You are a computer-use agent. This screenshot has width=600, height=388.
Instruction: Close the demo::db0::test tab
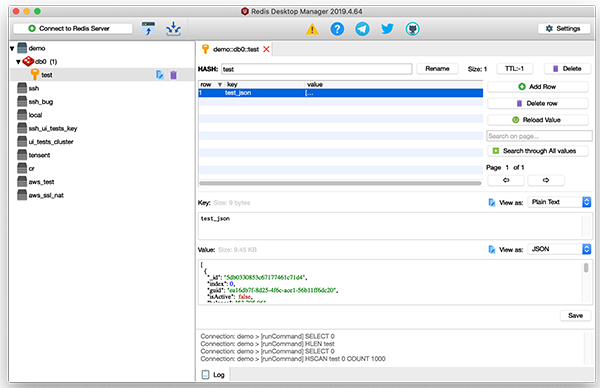tap(266, 49)
